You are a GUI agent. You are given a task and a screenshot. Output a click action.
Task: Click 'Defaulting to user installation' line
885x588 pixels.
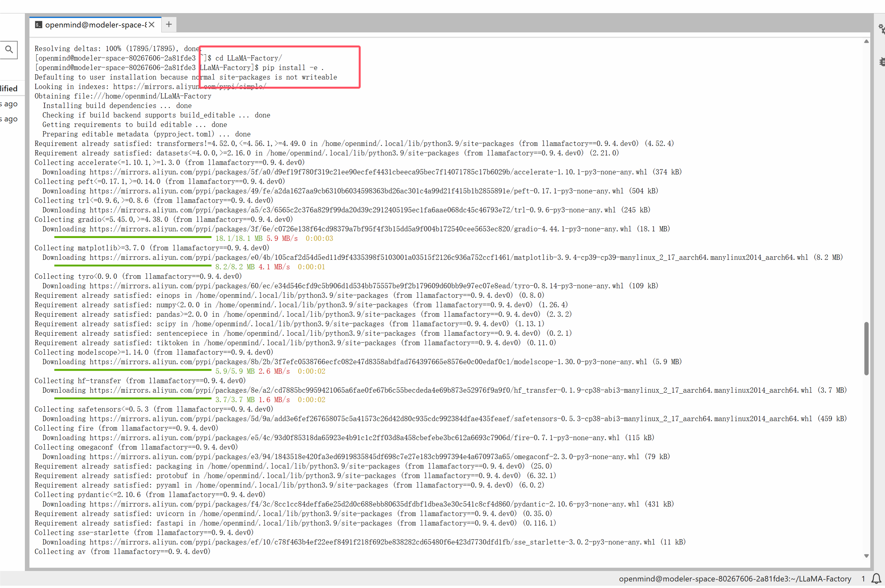click(186, 77)
